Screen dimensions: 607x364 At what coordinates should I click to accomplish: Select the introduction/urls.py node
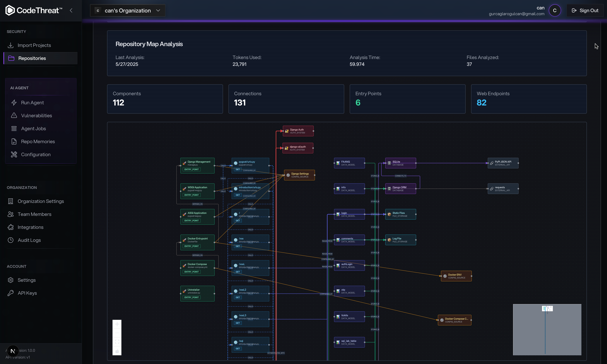(x=250, y=191)
